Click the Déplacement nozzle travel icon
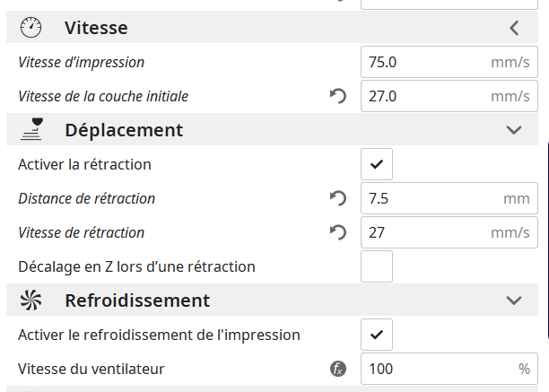549x392 pixels. coord(31,129)
